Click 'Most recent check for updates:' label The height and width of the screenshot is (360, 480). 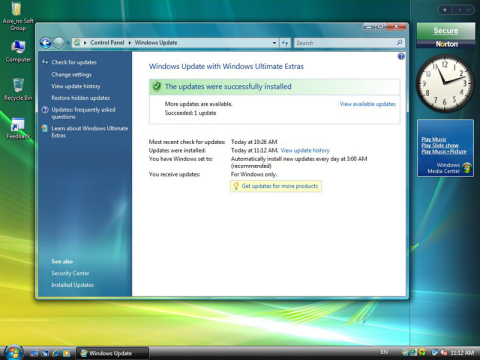pos(187,142)
